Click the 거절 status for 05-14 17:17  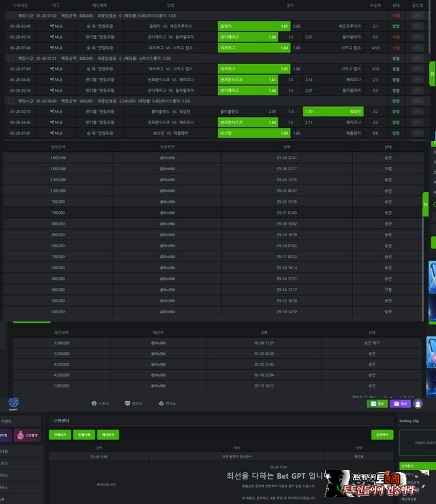[388, 289]
